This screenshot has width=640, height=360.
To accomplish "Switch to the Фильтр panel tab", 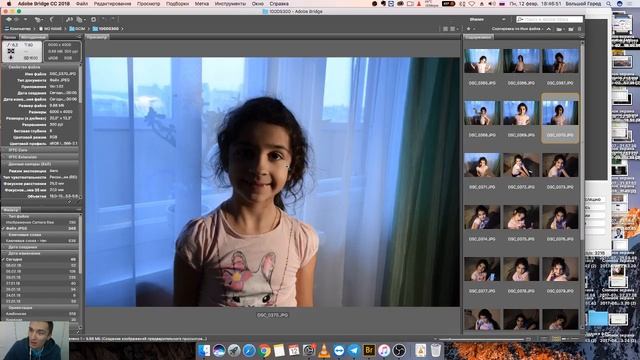I will pyautogui.click(x=11, y=209).
